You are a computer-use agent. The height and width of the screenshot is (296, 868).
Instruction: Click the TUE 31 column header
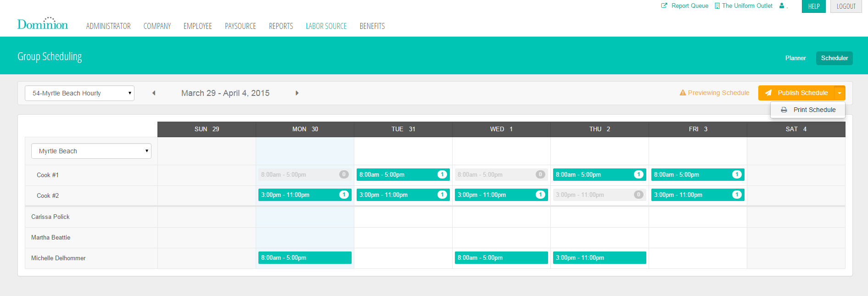point(403,129)
